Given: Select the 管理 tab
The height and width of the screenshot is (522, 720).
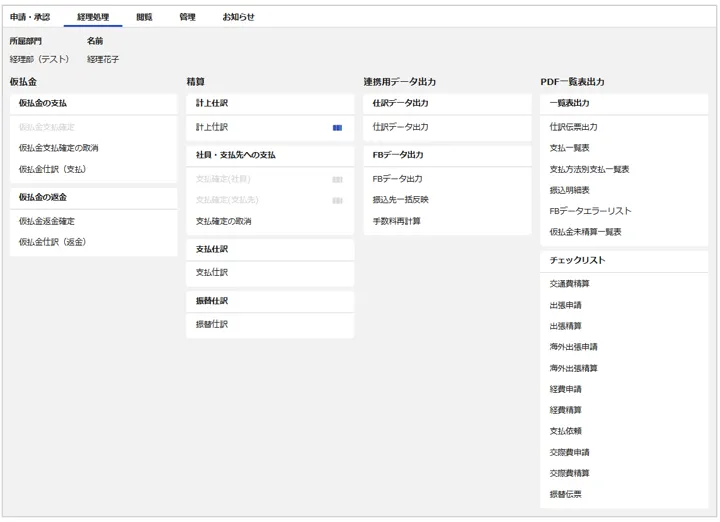Looking at the screenshot, I should 187,17.
